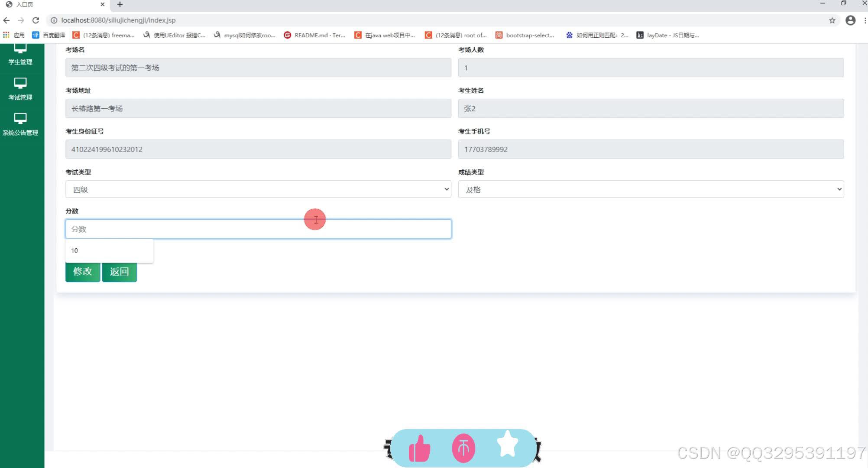Open the freema... CSDN bookmark

[x=104, y=35]
